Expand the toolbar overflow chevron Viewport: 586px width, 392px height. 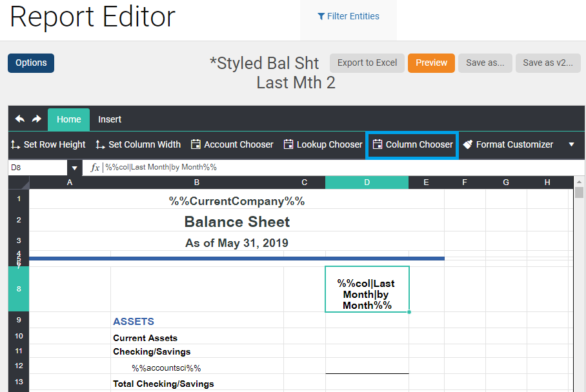pos(571,144)
